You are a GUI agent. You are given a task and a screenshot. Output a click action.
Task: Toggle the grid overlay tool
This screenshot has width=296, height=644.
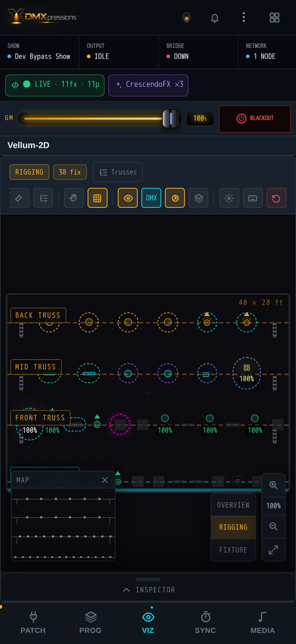point(98,198)
